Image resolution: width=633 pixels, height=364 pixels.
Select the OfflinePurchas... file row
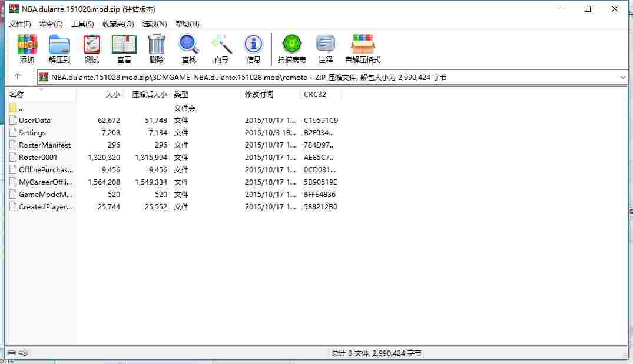(174, 170)
